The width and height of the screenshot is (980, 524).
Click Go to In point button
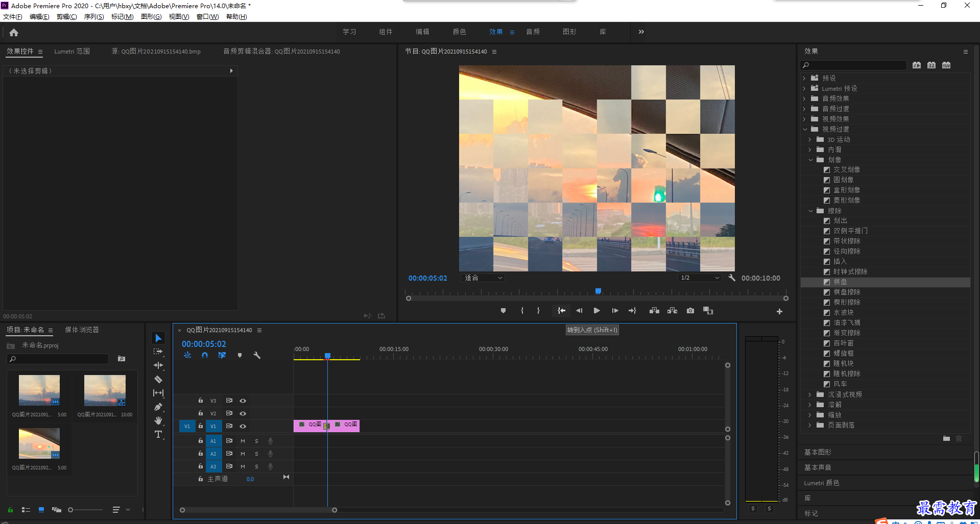pyautogui.click(x=561, y=310)
